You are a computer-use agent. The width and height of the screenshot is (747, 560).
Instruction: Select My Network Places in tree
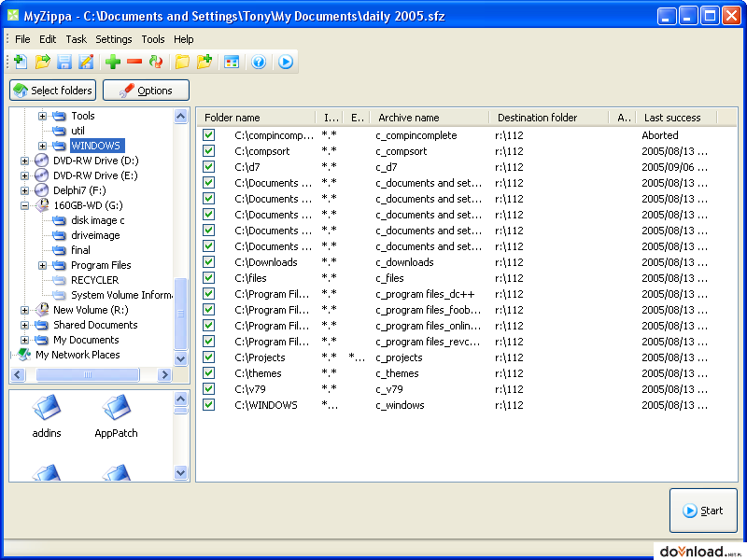click(x=78, y=355)
